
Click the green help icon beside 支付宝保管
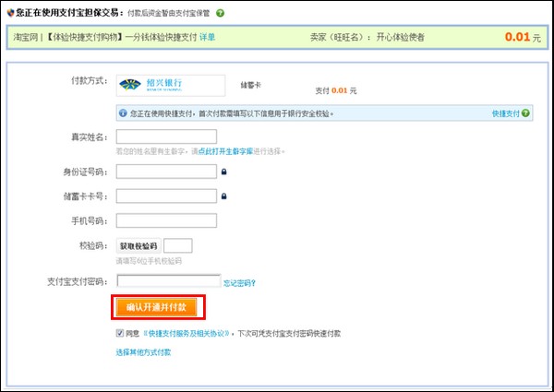click(x=220, y=14)
